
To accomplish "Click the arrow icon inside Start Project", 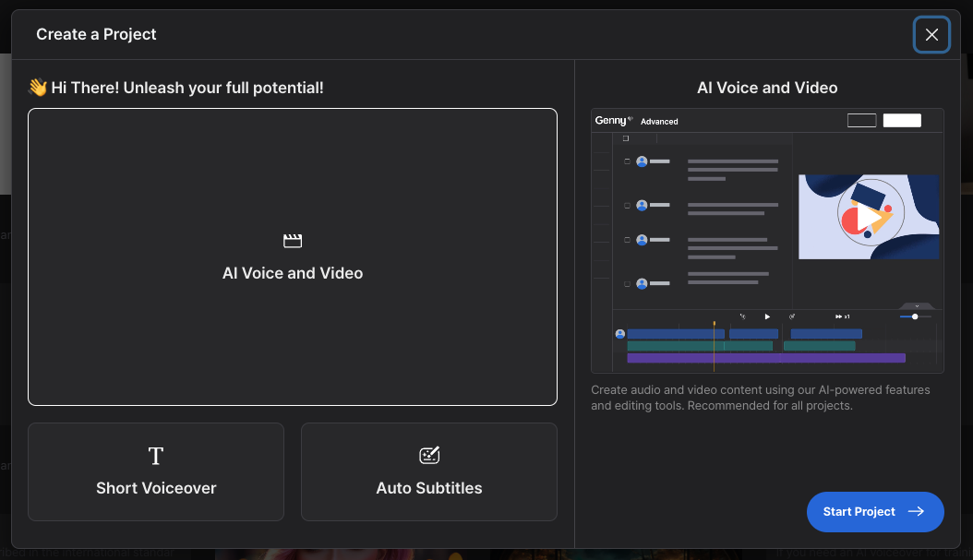I will tap(916, 512).
